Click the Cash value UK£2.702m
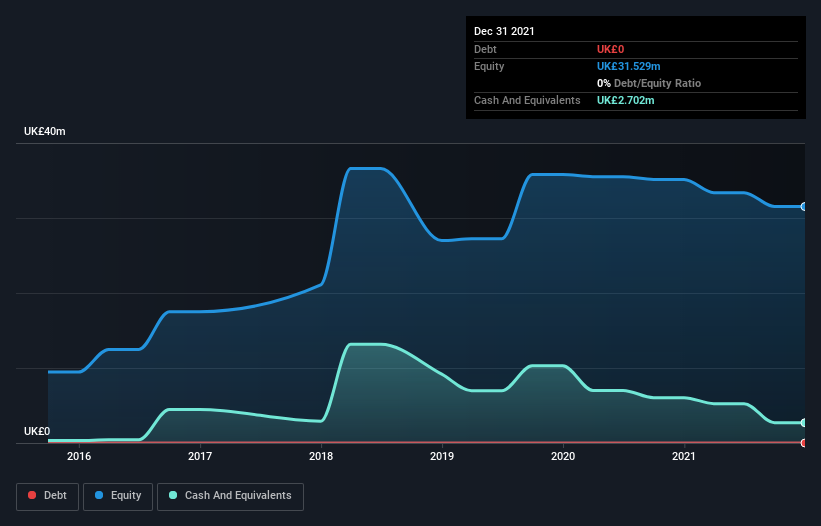This screenshot has height=526, width=821. click(x=626, y=100)
